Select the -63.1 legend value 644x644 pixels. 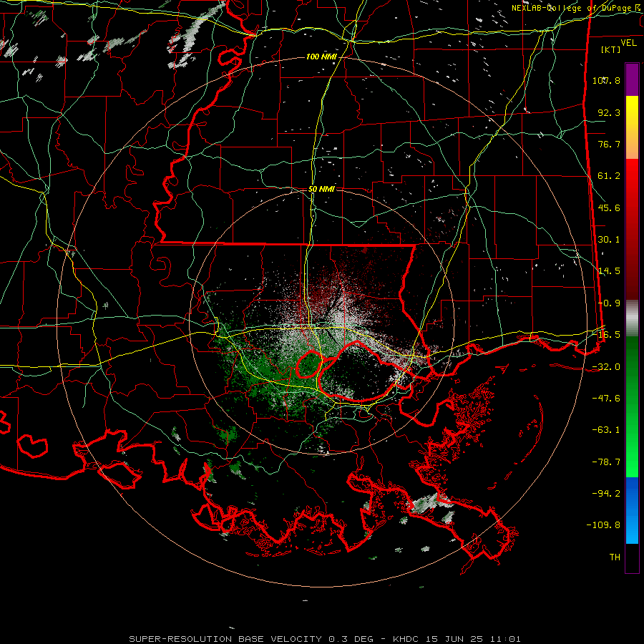tap(606, 430)
